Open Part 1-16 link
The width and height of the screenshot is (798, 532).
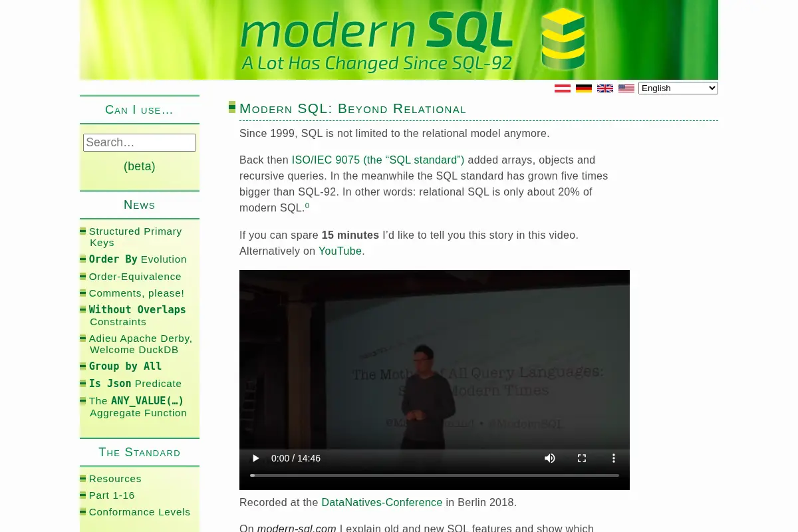click(x=112, y=495)
